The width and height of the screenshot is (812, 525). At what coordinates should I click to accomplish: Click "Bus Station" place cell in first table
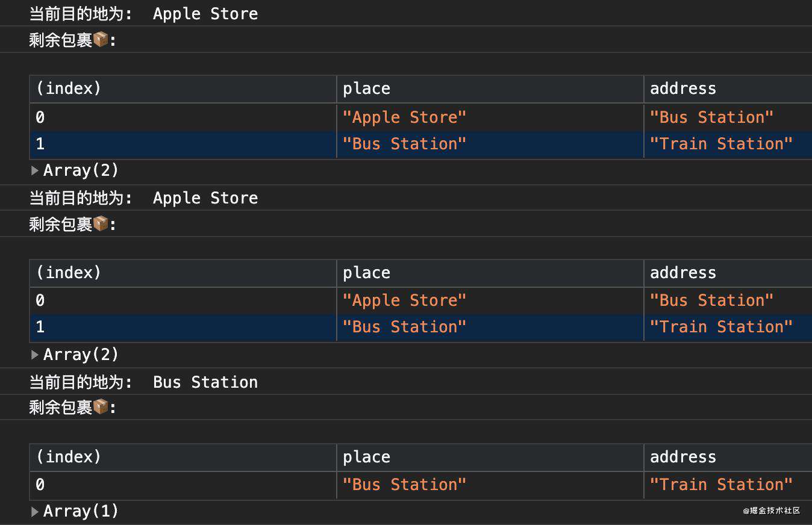[x=490, y=144]
